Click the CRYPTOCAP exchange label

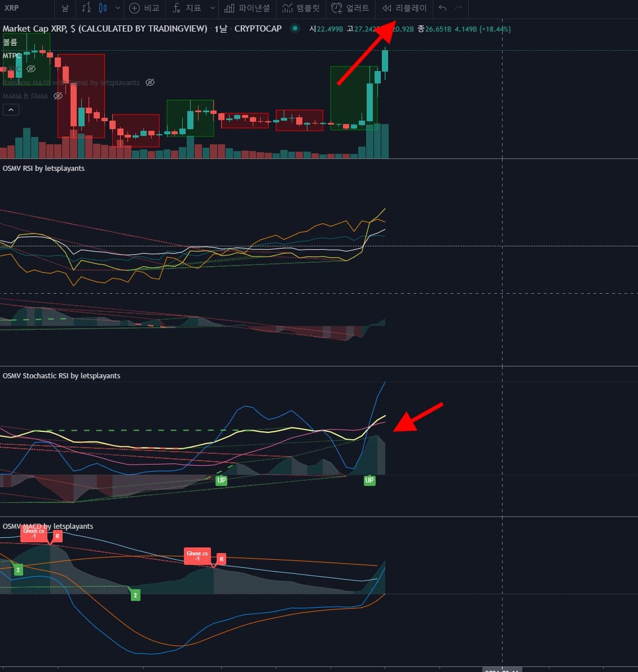pos(258,29)
